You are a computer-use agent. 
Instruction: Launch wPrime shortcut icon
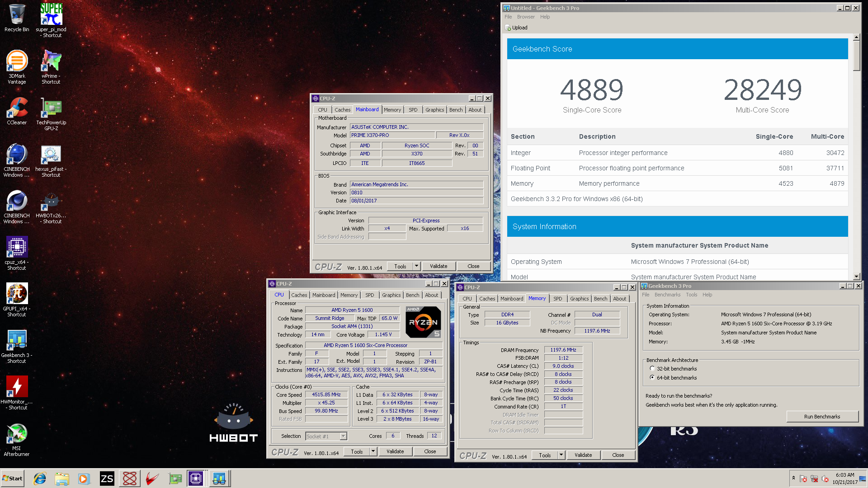tap(51, 67)
